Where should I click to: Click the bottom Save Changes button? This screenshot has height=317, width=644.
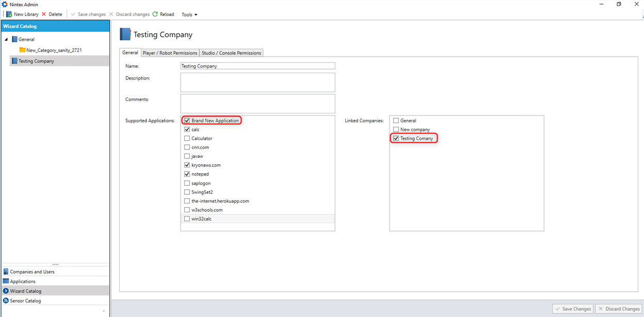(x=572, y=309)
